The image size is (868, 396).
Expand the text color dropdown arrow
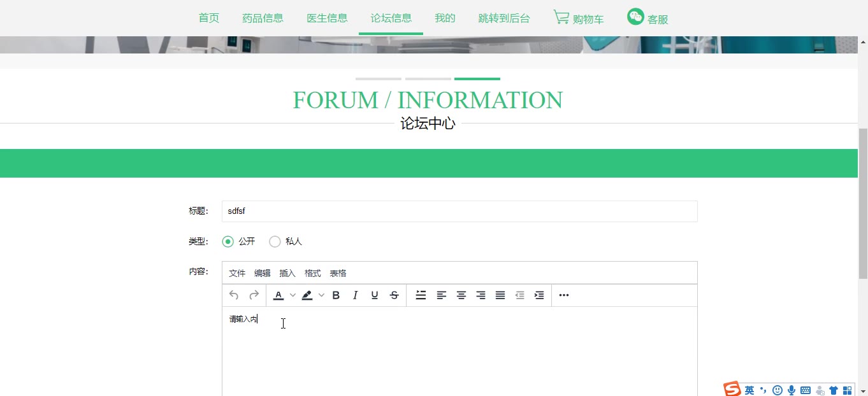coord(293,295)
